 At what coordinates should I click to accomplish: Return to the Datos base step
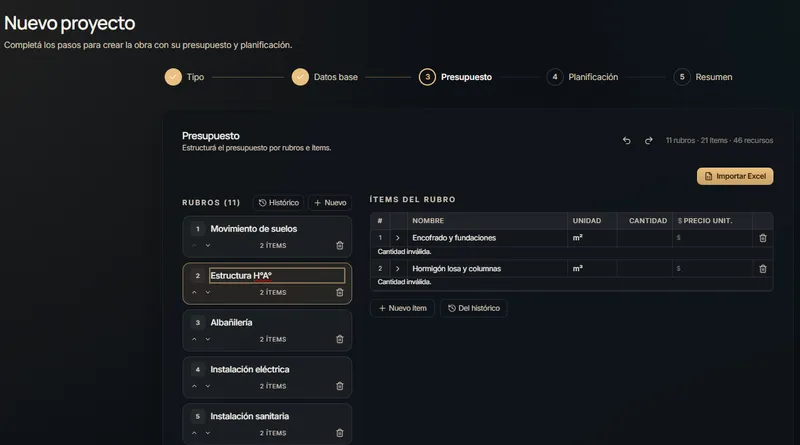(x=325, y=77)
